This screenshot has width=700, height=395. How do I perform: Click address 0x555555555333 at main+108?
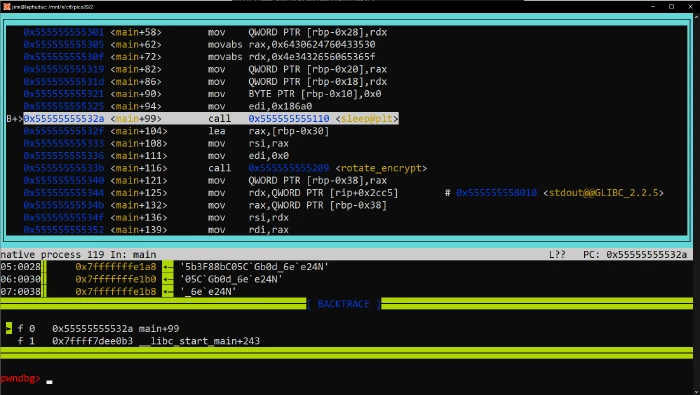pos(63,143)
